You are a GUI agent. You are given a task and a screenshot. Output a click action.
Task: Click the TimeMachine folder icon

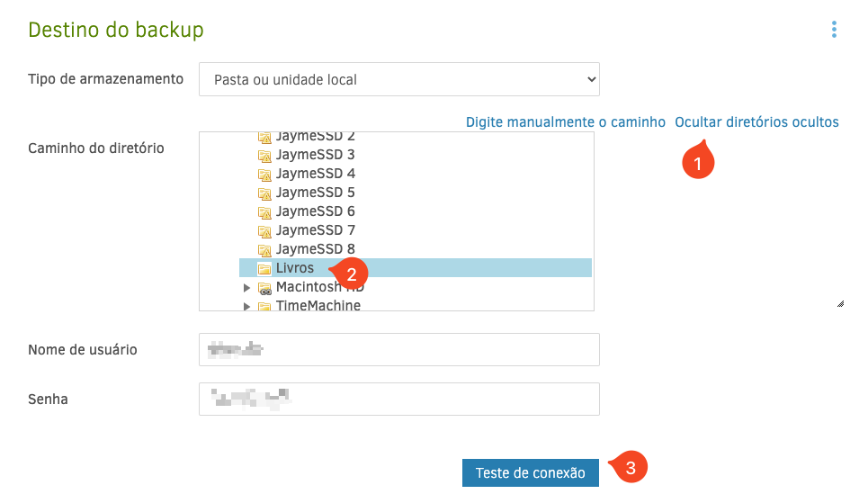(264, 306)
